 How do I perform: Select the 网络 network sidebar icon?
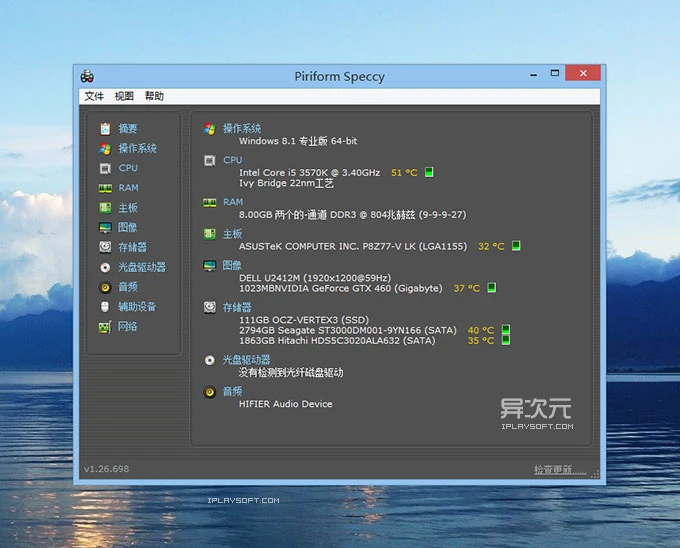click(105, 327)
